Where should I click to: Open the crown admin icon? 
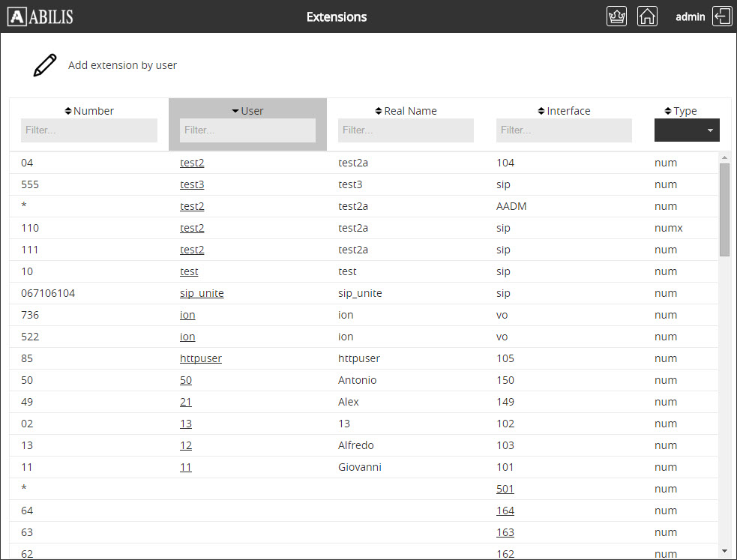616,16
